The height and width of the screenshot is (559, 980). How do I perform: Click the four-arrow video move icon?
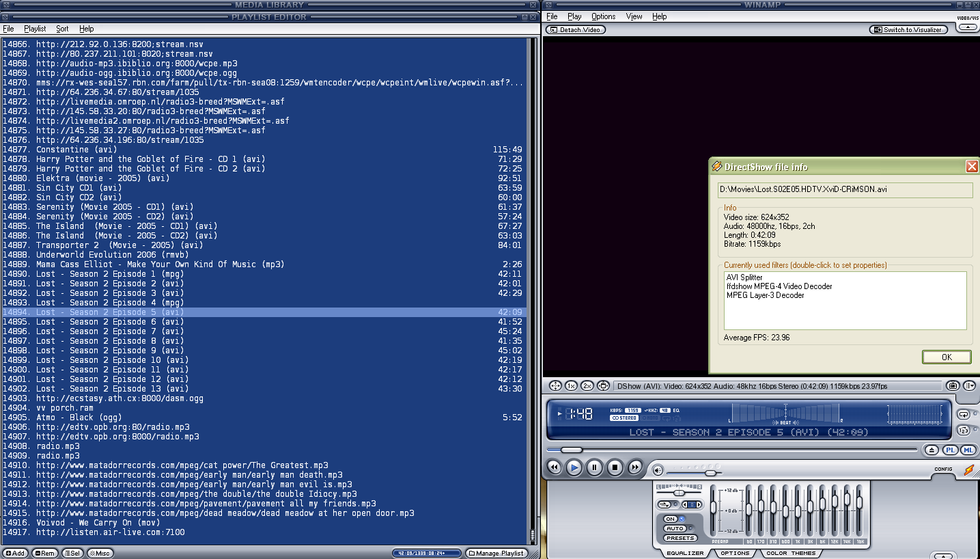[555, 386]
